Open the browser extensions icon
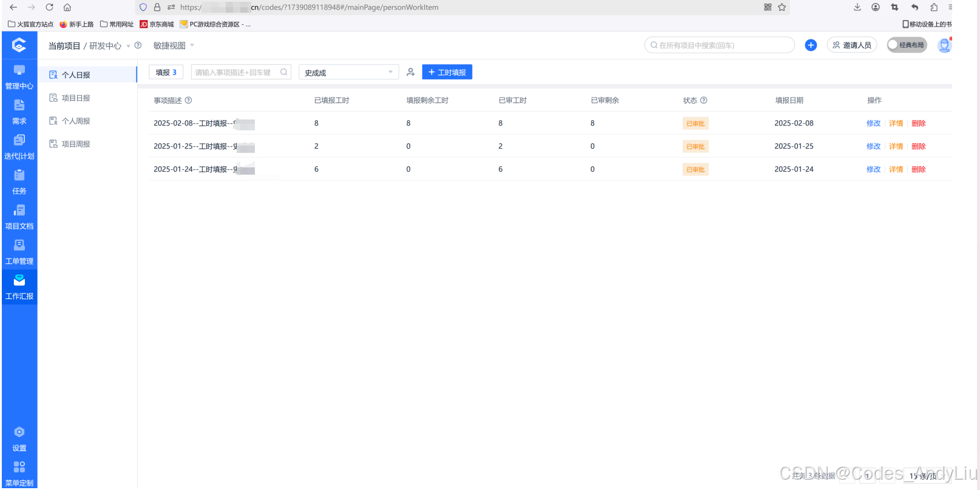Viewport: 980px width, 490px height. [x=934, y=7]
